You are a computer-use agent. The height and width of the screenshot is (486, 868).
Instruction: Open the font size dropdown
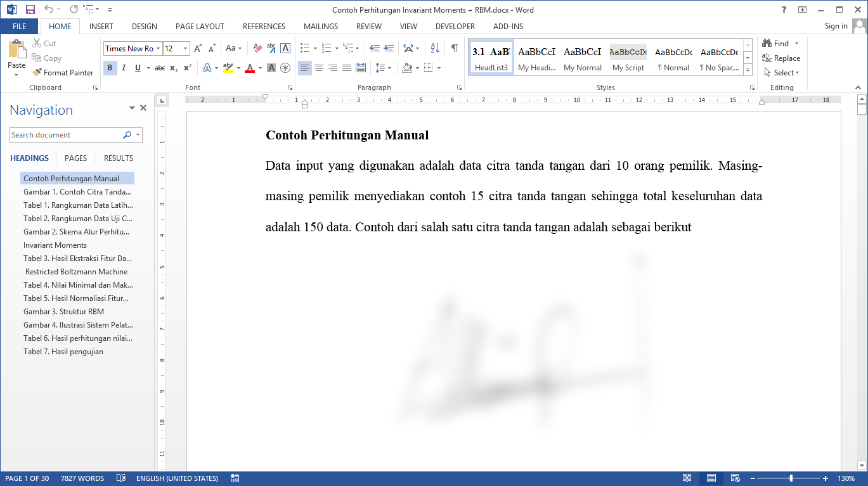click(185, 49)
